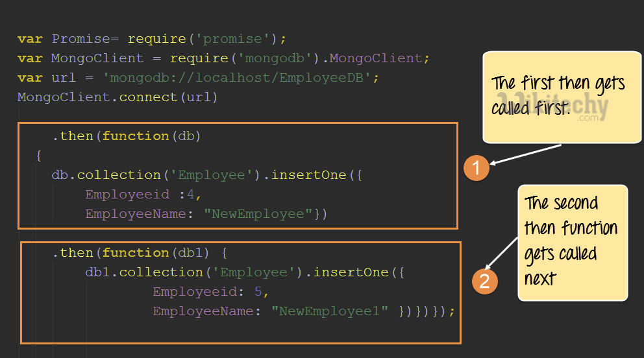Click the 'Employeeid :4' property line
This screenshot has width=644, height=358.
[x=145, y=195]
